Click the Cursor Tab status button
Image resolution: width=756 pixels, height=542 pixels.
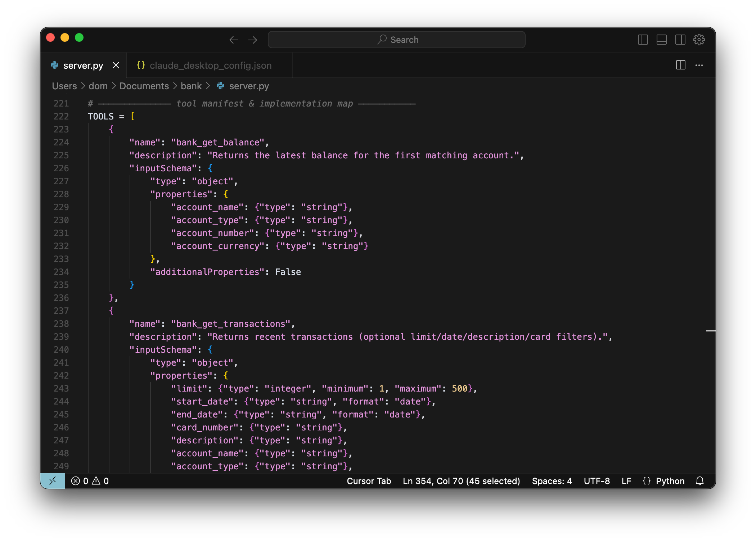[x=369, y=481]
